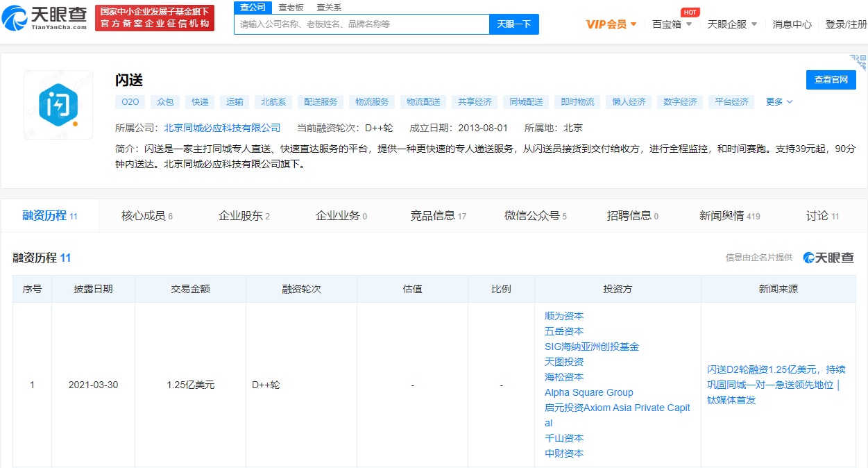
Task: Expand the 百宝箱 dropdown
Action: [672, 24]
